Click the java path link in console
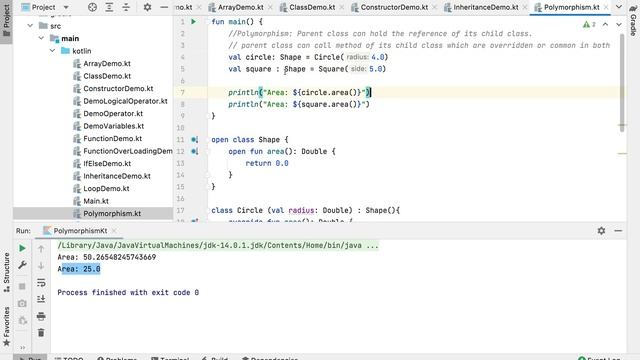Screen dimensions: 640x360 coord(218,245)
